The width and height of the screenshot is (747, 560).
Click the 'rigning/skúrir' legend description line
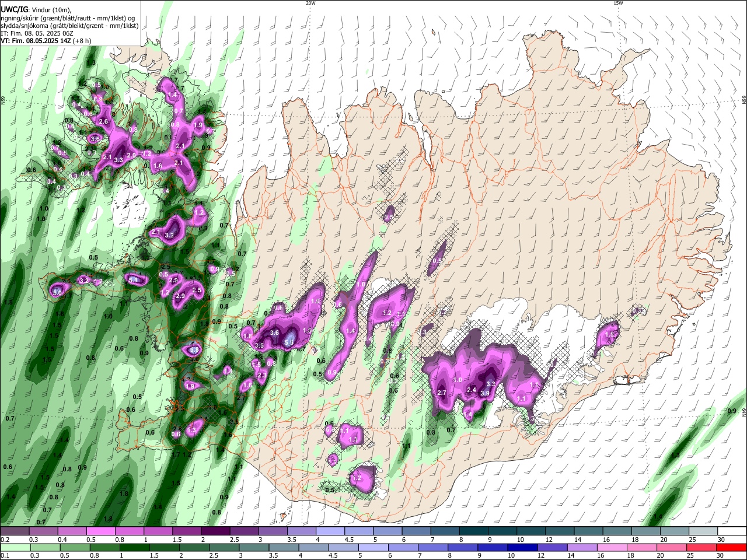pos(67,18)
